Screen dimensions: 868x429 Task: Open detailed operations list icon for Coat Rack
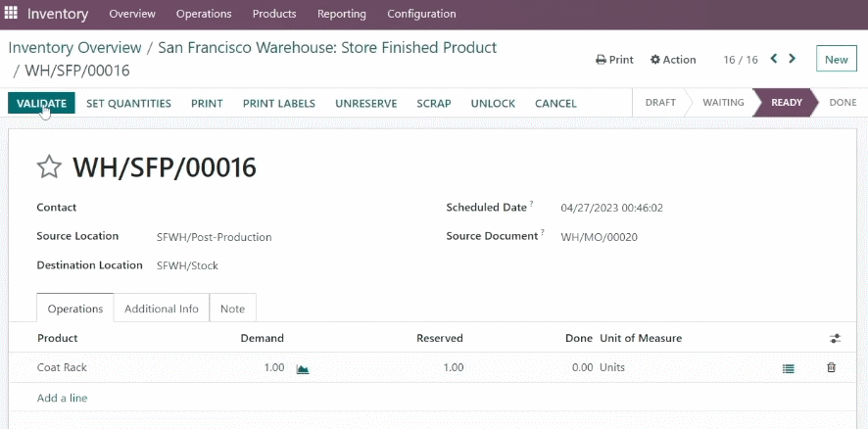[789, 368]
